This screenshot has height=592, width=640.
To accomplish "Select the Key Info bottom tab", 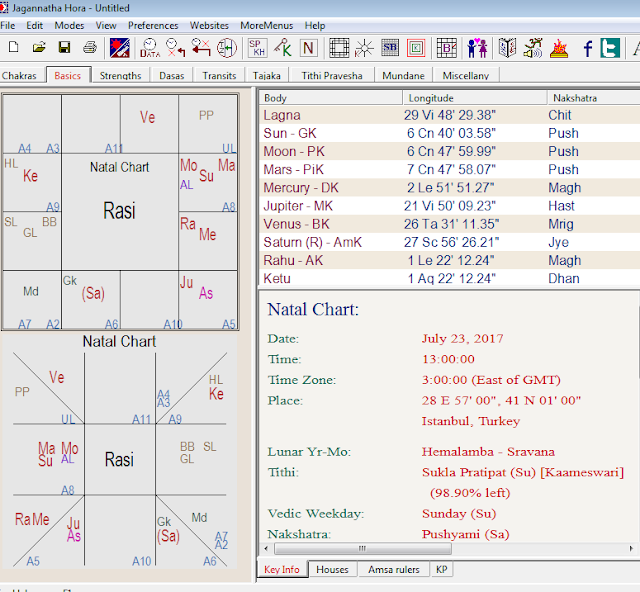I will [x=282, y=569].
